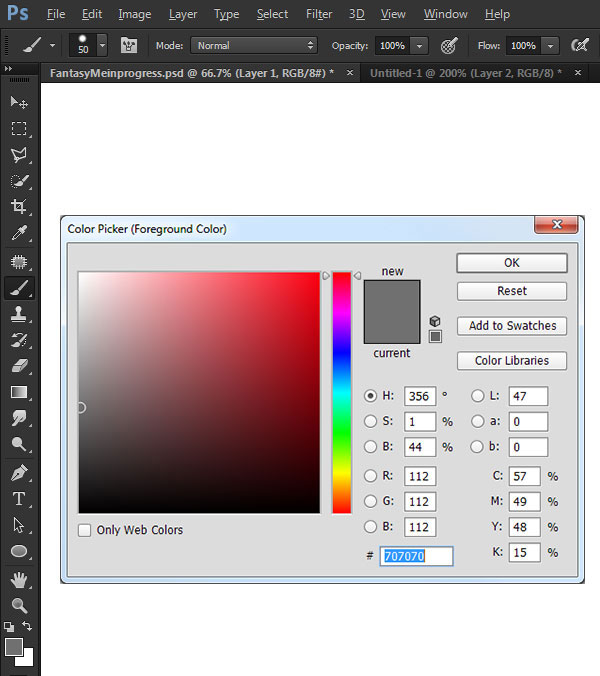Select the Crop tool
This screenshot has width=600, height=676.
pos(19,207)
